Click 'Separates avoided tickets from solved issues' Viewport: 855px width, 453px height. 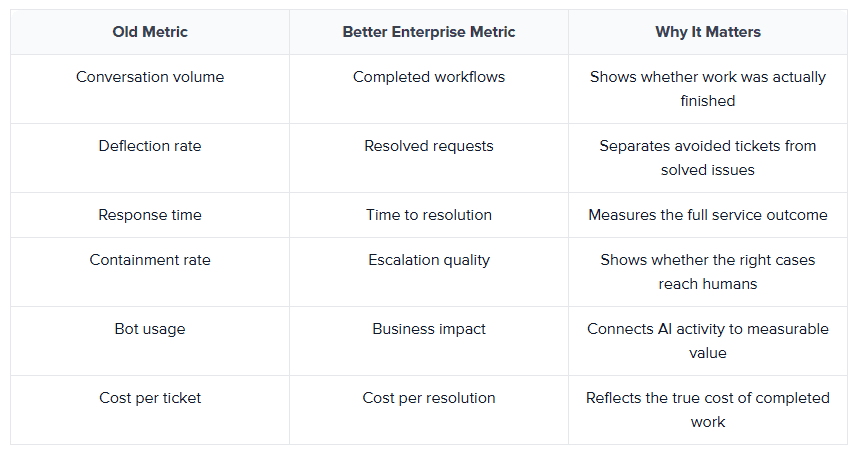pos(708,158)
